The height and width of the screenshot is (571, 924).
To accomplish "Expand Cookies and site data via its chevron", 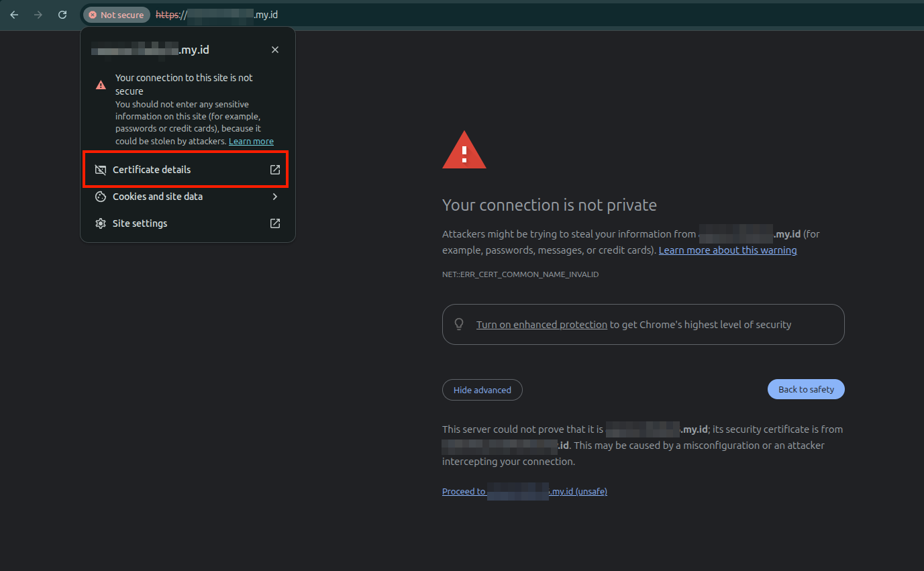I will (x=275, y=197).
